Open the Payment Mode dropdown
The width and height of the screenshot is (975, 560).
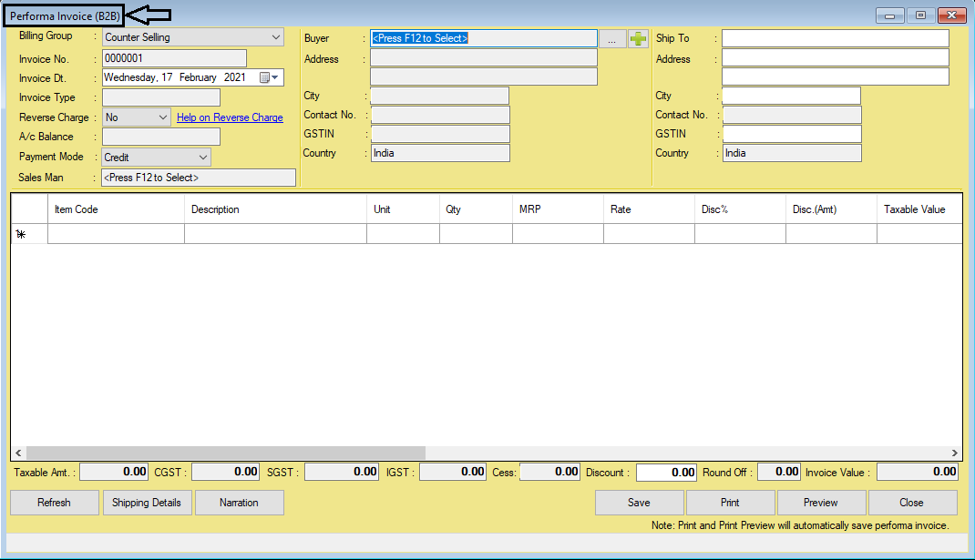click(x=200, y=157)
